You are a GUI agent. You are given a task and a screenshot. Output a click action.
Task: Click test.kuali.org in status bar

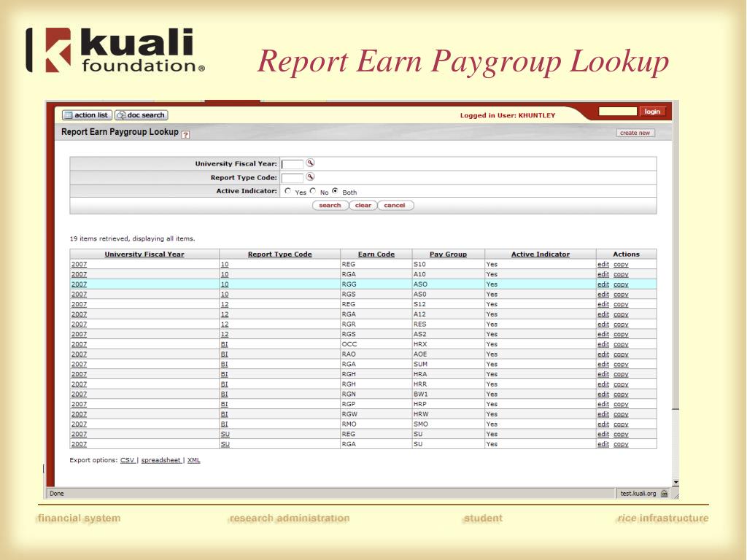638,494
